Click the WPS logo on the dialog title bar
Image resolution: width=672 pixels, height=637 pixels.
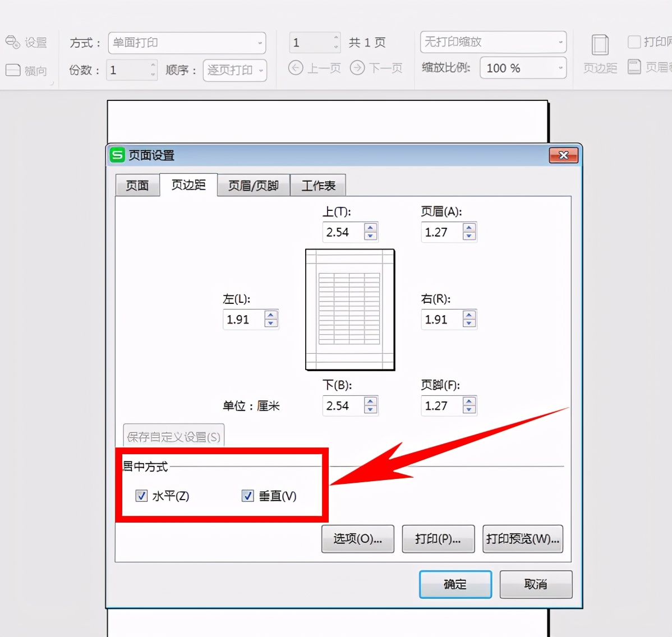[117, 155]
